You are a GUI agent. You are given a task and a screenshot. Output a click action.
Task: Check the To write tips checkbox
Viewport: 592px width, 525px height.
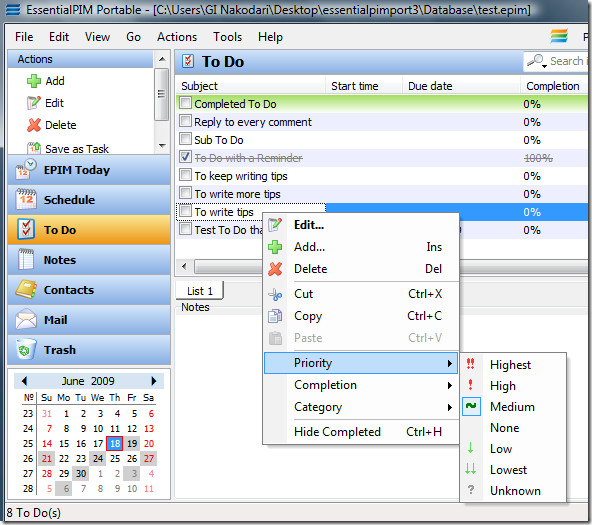185,211
